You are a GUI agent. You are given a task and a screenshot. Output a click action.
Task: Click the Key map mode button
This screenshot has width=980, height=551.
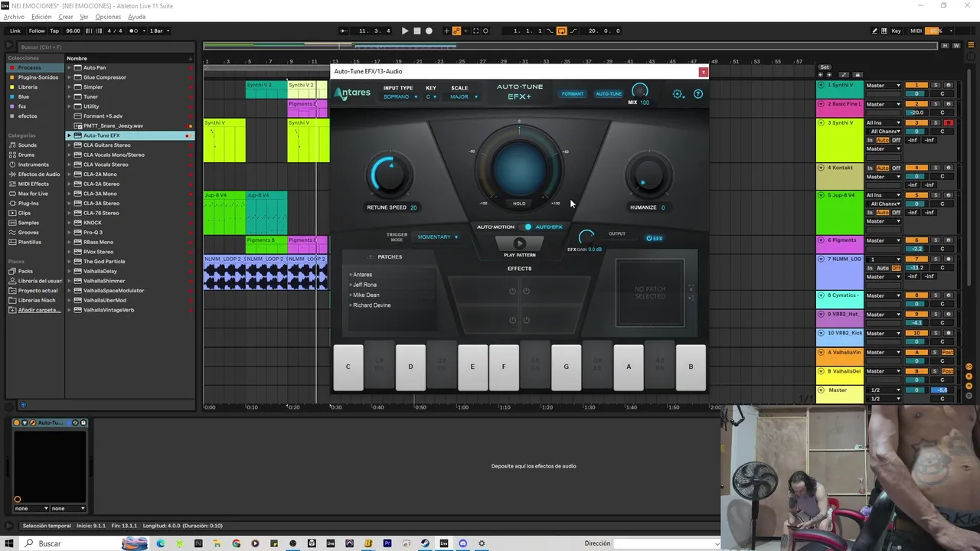pyautogui.click(x=897, y=31)
